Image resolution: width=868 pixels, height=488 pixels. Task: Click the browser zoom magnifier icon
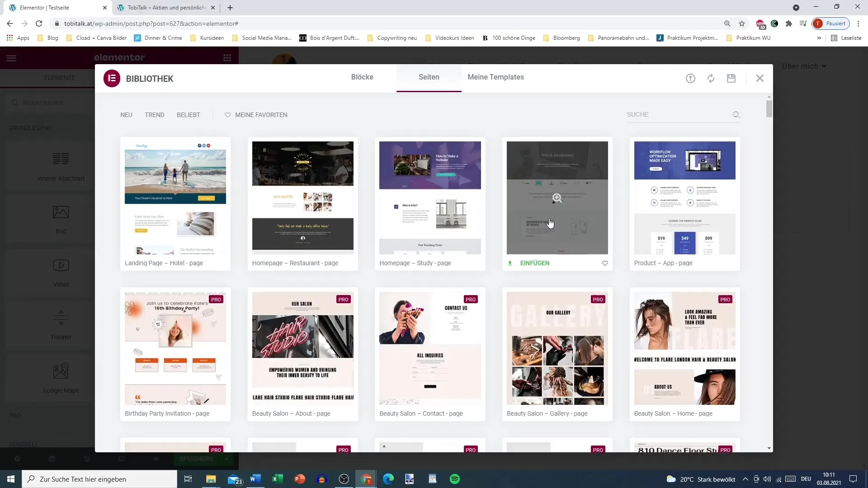(x=727, y=23)
